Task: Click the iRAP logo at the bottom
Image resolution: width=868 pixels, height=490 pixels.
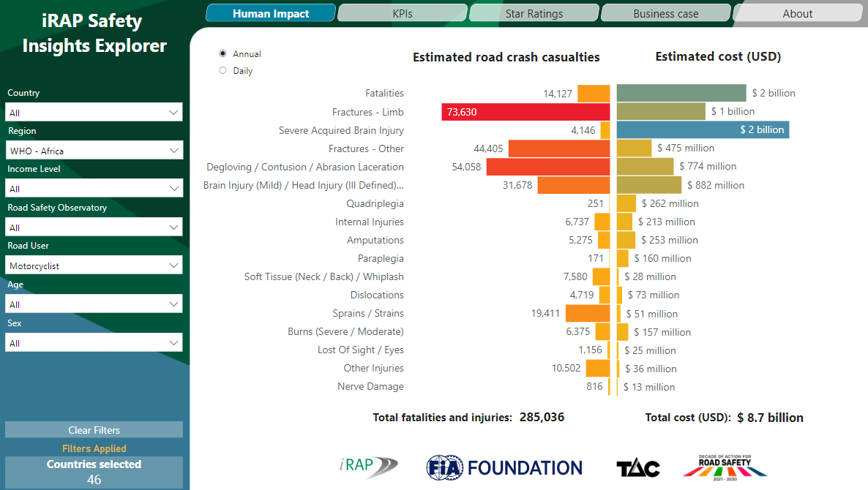Action: point(369,467)
